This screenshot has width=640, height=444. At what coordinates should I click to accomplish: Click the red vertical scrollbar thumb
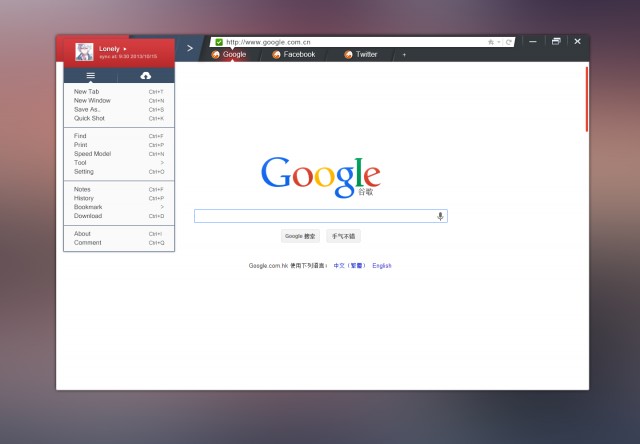click(x=587, y=100)
